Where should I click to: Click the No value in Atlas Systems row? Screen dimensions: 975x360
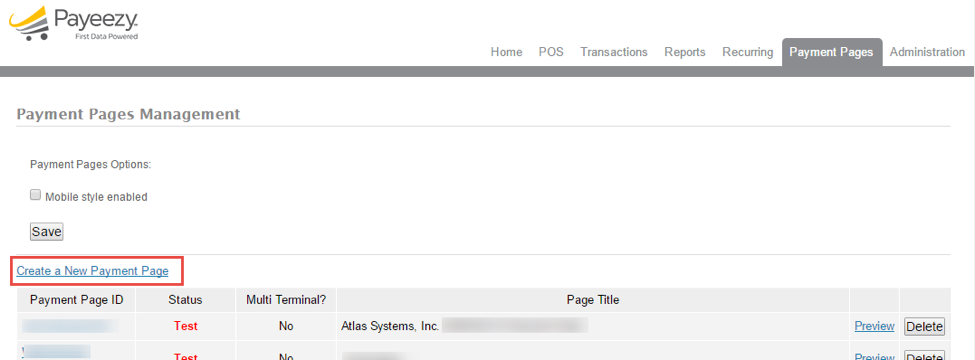(x=286, y=326)
